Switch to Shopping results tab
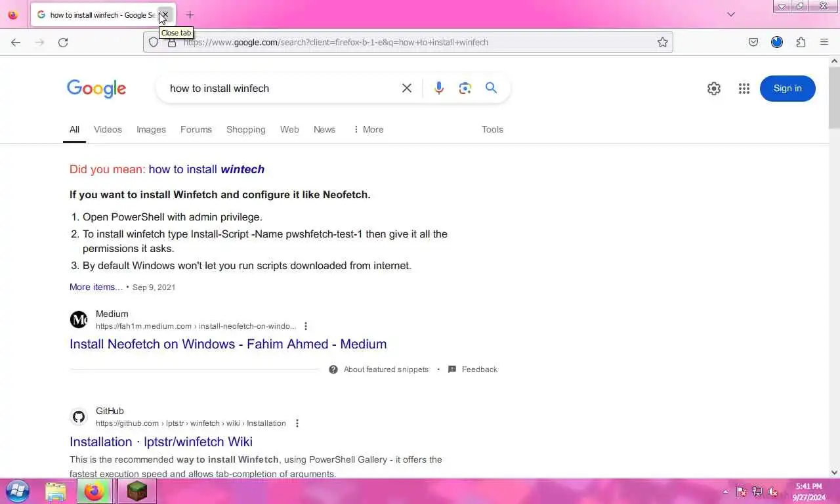The width and height of the screenshot is (840, 504). [x=246, y=129]
